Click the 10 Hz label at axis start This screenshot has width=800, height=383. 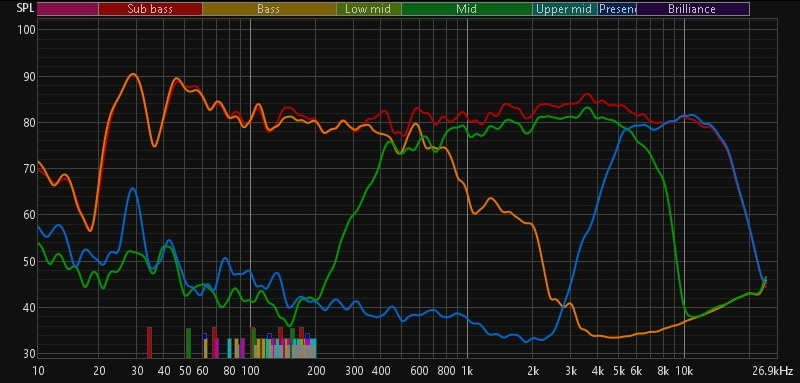click(38, 370)
